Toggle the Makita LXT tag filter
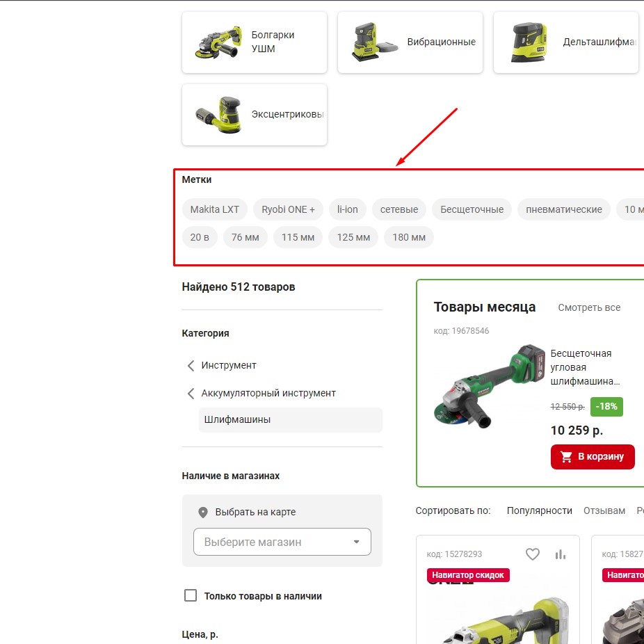 tap(214, 209)
